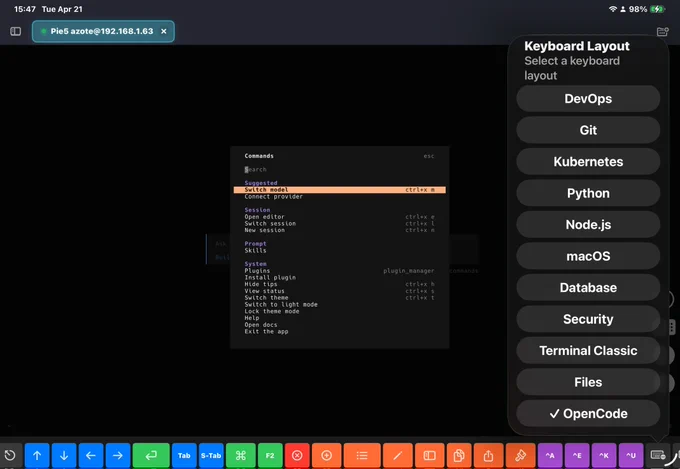The height and width of the screenshot is (469, 680).
Task: Tap the purple ^E key
Action: point(577,456)
